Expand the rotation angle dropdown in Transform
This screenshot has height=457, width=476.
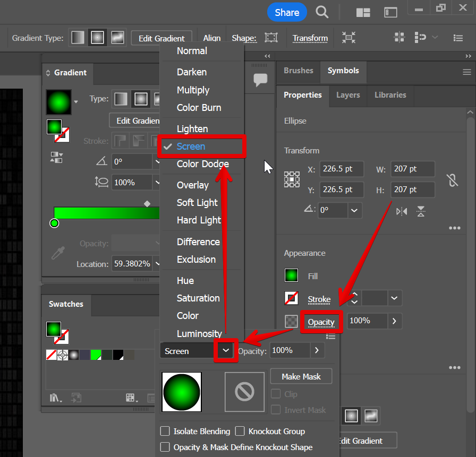355,210
